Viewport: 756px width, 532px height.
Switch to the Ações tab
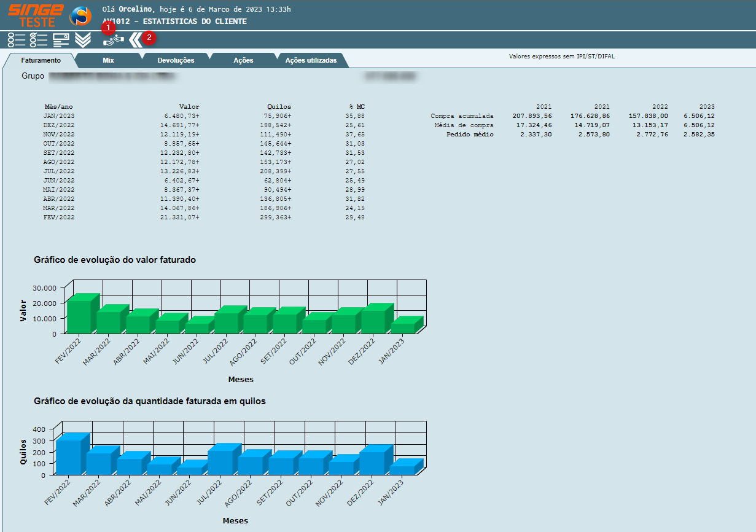click(244, 60)
